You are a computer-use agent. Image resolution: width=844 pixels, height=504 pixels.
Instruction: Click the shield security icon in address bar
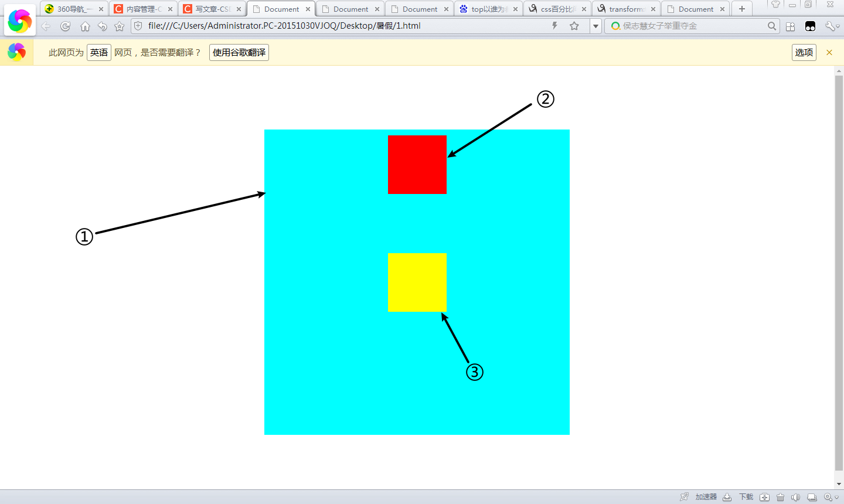pyautogui.click(x=138, y=26)
